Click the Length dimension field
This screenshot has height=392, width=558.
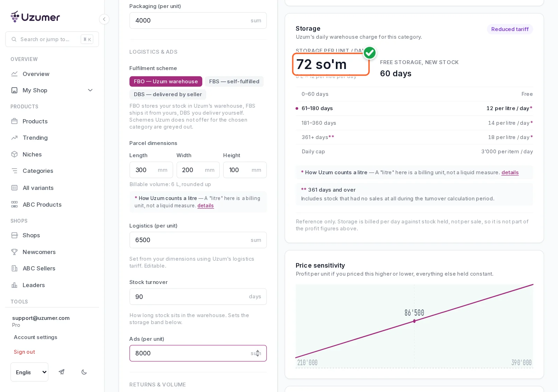point(151,170)
